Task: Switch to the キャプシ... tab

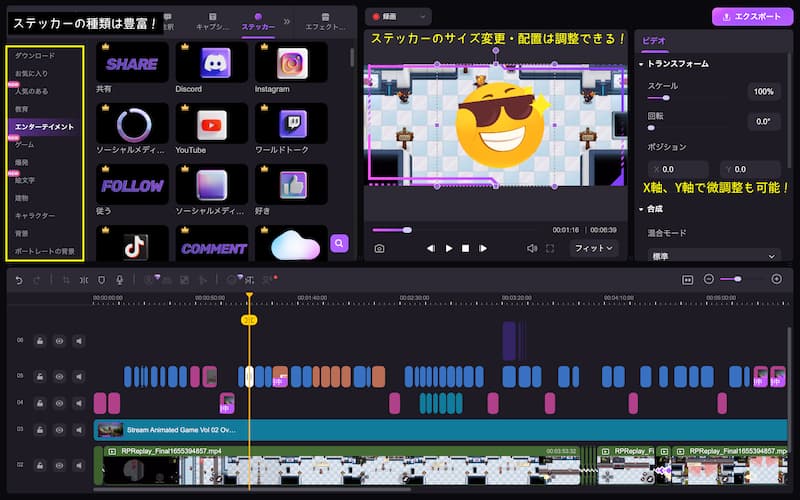Action: tap(213, 22)
